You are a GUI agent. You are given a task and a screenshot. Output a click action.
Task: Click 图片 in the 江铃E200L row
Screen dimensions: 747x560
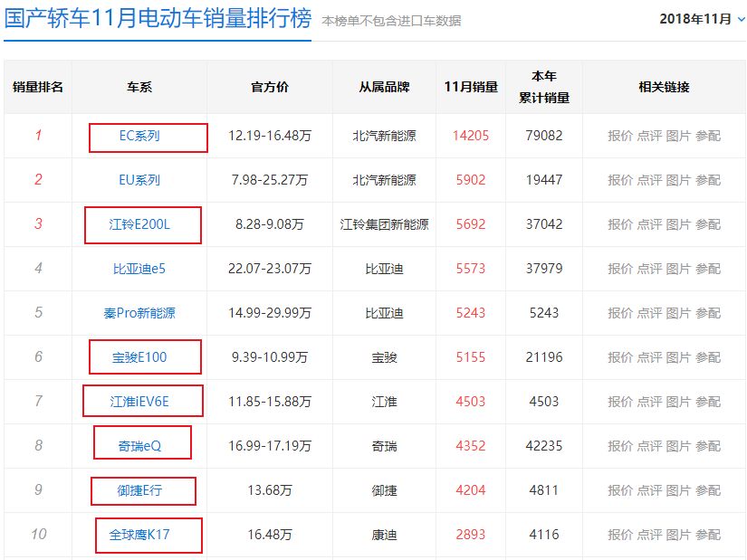click(x=678, y=224)
